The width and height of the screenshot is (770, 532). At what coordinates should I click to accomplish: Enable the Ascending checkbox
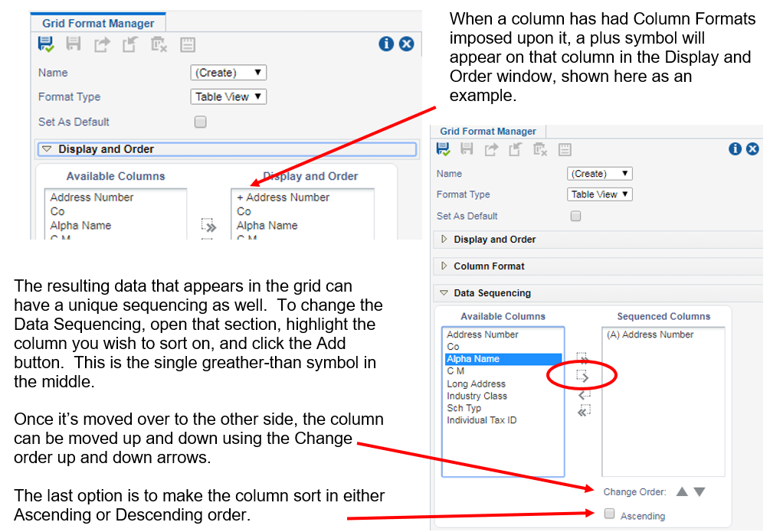point(610,515)
